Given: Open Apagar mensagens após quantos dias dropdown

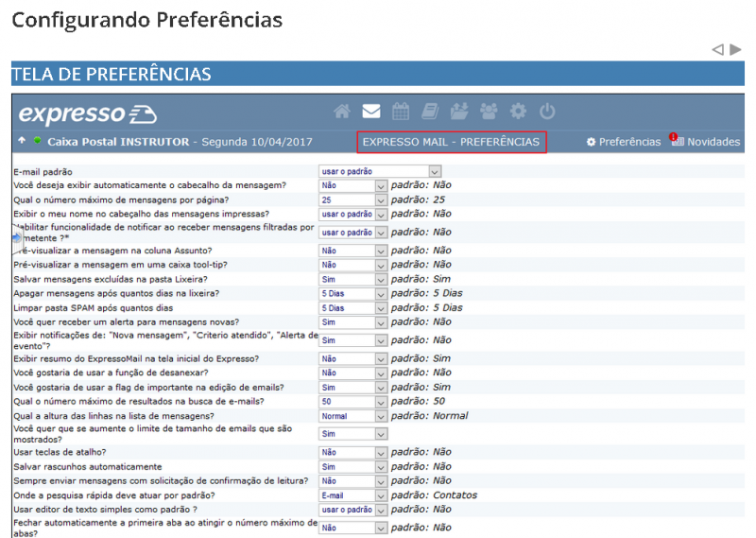Looking at the screenshot, I should point(352,294).
